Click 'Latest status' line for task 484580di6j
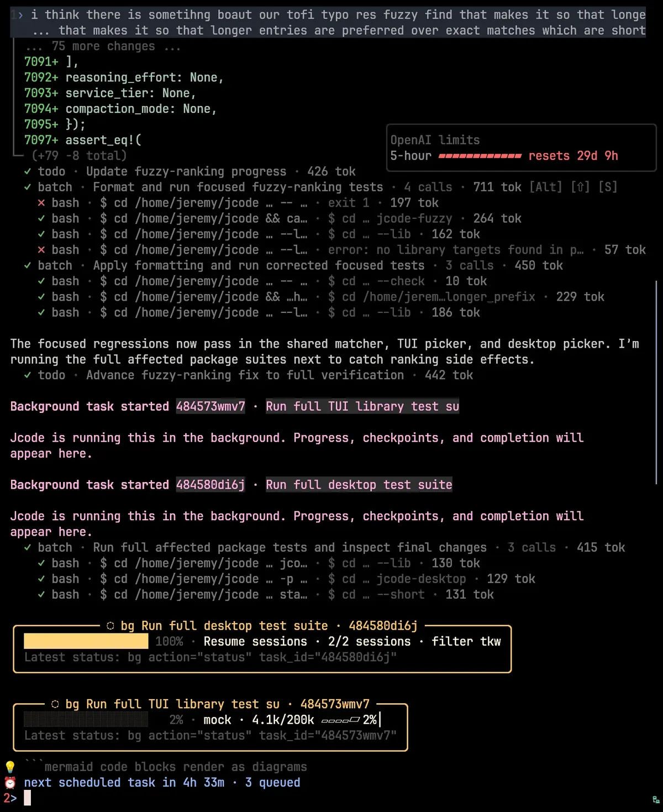Image resolution: width=663 pixels, height=812 pixels. pyautogui.click(x=211, y=657)
